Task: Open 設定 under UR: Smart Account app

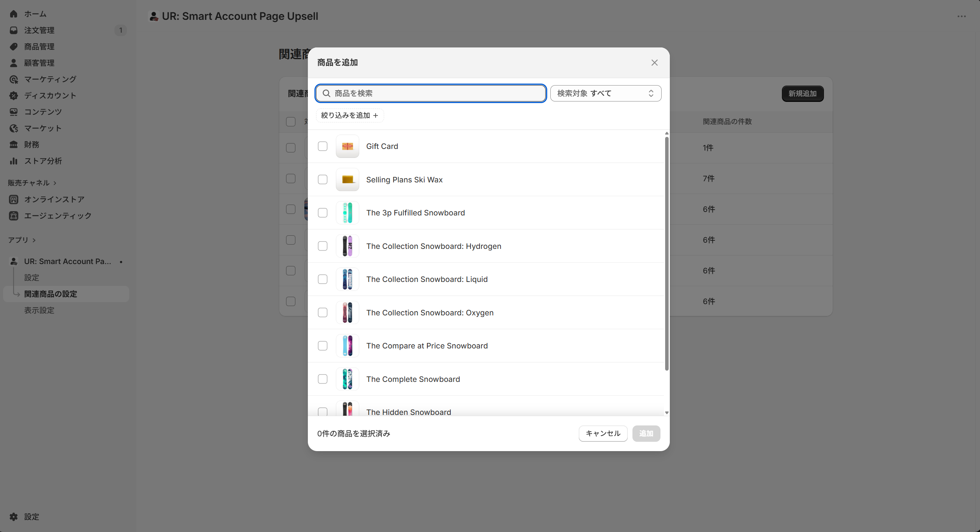Action: click(x=32, y=278)
